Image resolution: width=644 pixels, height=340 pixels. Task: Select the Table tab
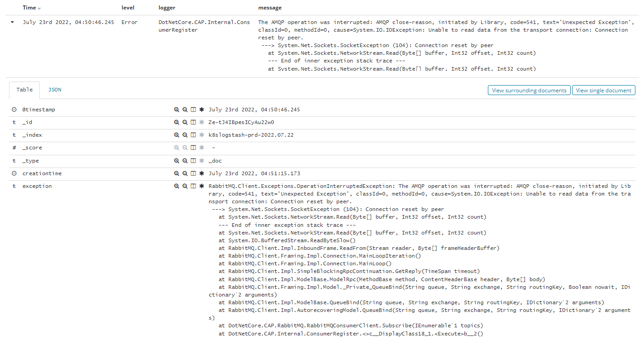tap(24, 90)
